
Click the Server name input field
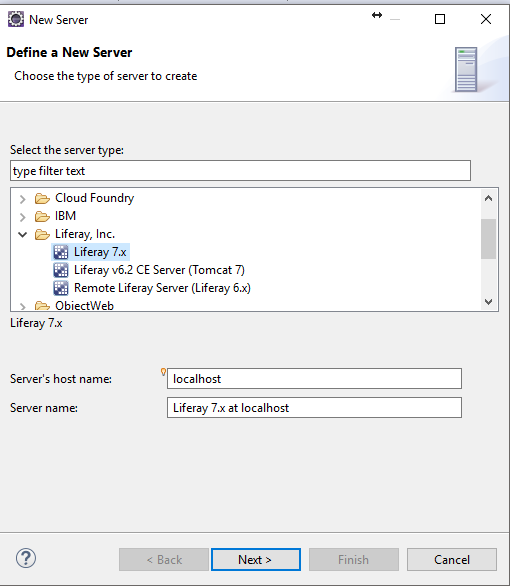(x=314, y=407)
